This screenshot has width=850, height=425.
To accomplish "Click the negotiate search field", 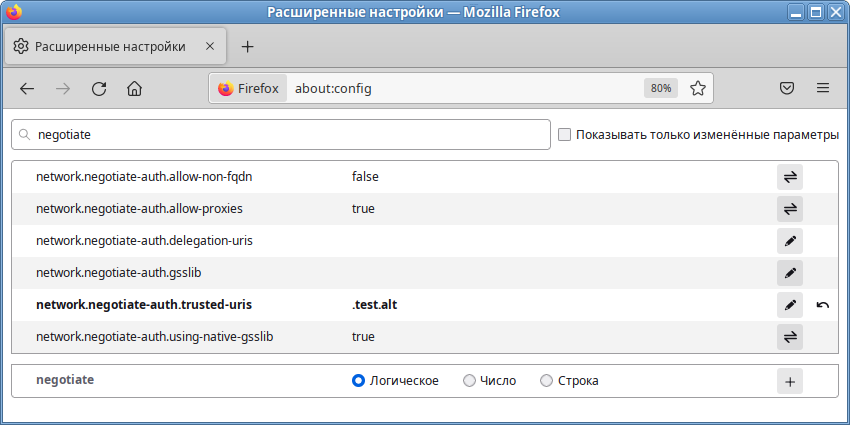I will coord(281,134).
